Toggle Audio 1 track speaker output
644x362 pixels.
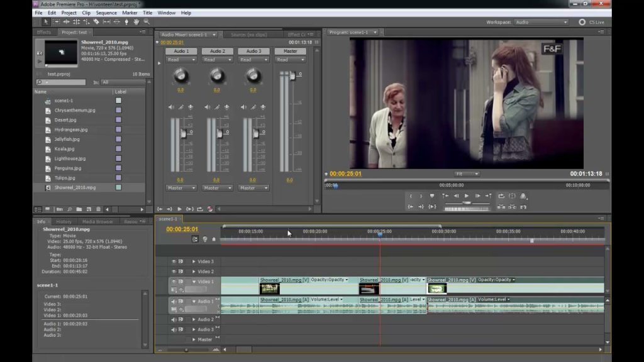click(174, 301)
